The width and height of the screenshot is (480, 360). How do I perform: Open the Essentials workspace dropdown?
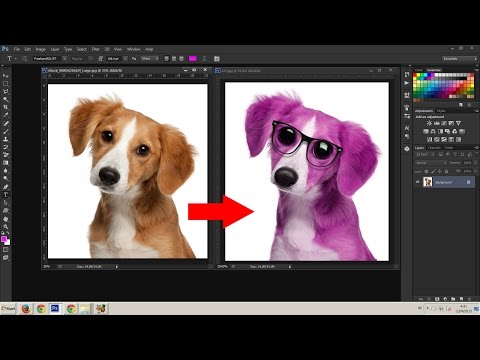pyautogui.click(x=460, y=59)
